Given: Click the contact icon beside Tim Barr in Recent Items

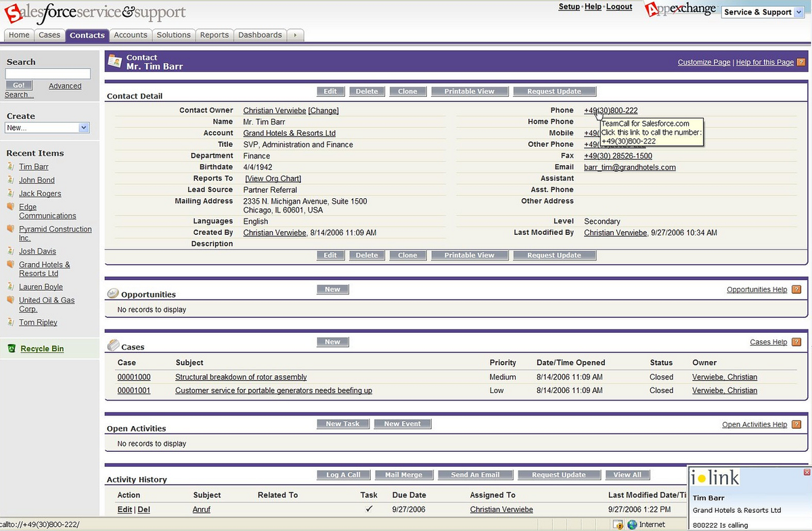Looking at the screenshot, I should [11, 166].
